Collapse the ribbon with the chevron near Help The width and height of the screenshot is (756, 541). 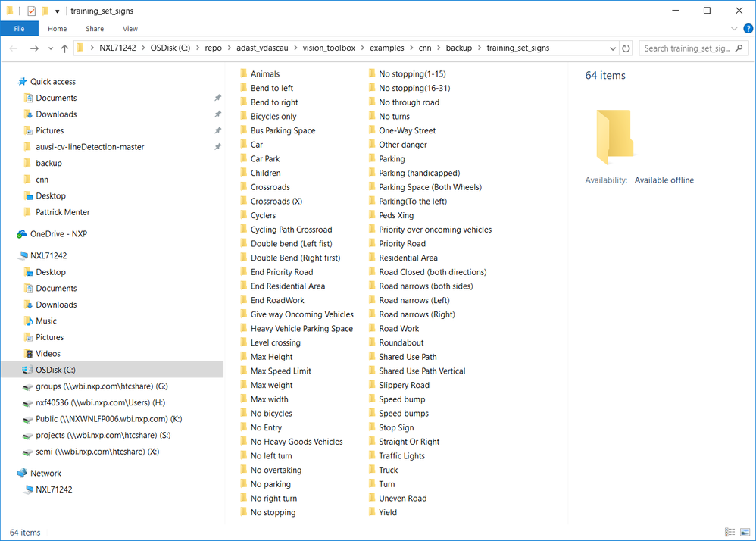pos(734,28)
